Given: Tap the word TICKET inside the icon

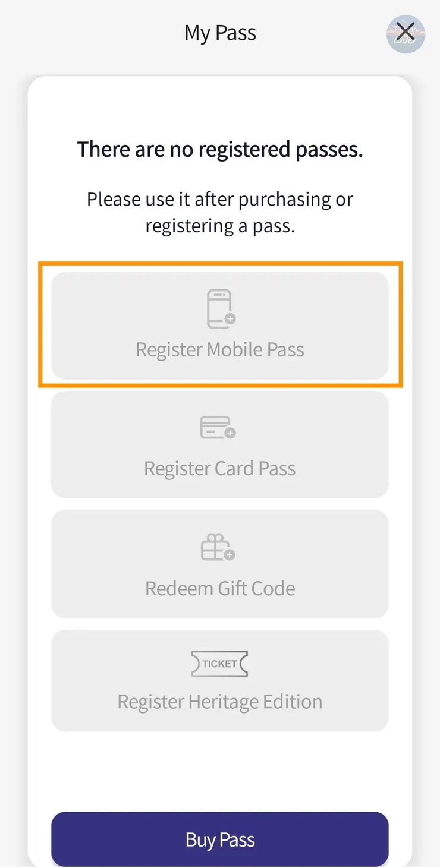Looking at the screenshot, I should coord(219,664).
